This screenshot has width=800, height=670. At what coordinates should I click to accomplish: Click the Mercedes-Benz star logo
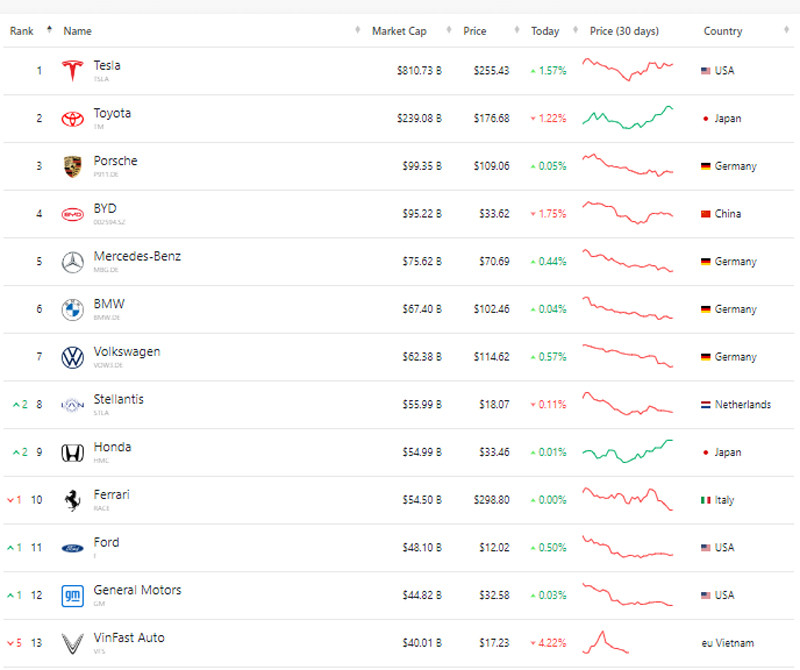pyautogui.click(x=72, y=262)
